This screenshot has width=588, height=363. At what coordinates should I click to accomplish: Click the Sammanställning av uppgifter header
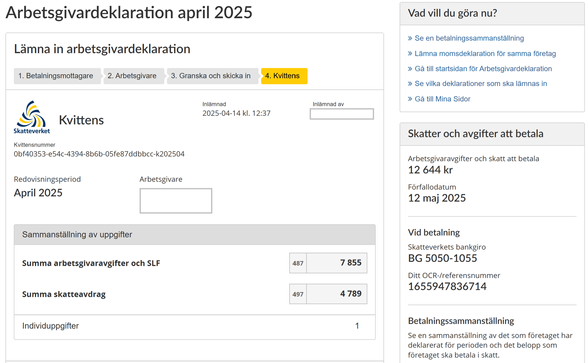(x=195, y=235)
